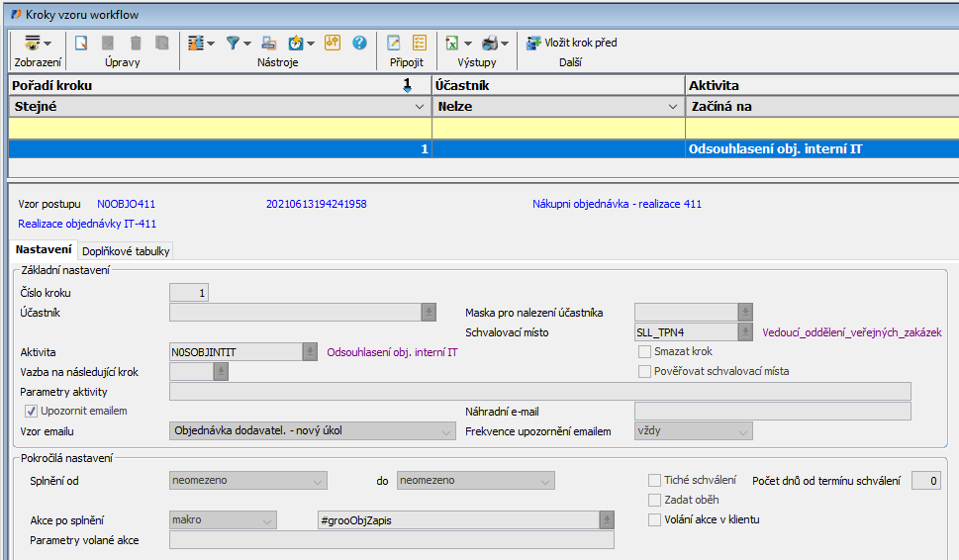The width and height of the screenshot is (959, 560).
Task: Check the Volání akce v klientu box
Action: tap(654, 519)
